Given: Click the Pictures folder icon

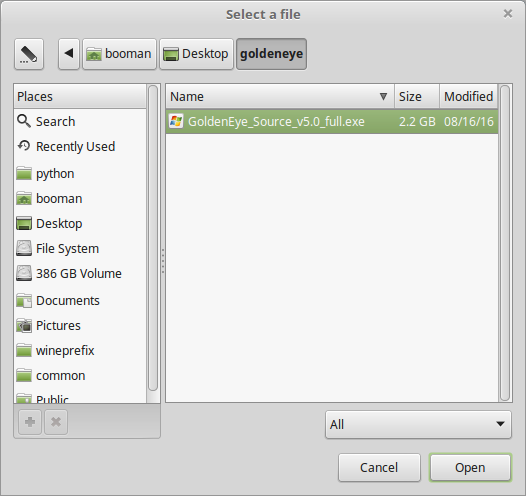Looking at the screenshot, I should tap(24, 325).
